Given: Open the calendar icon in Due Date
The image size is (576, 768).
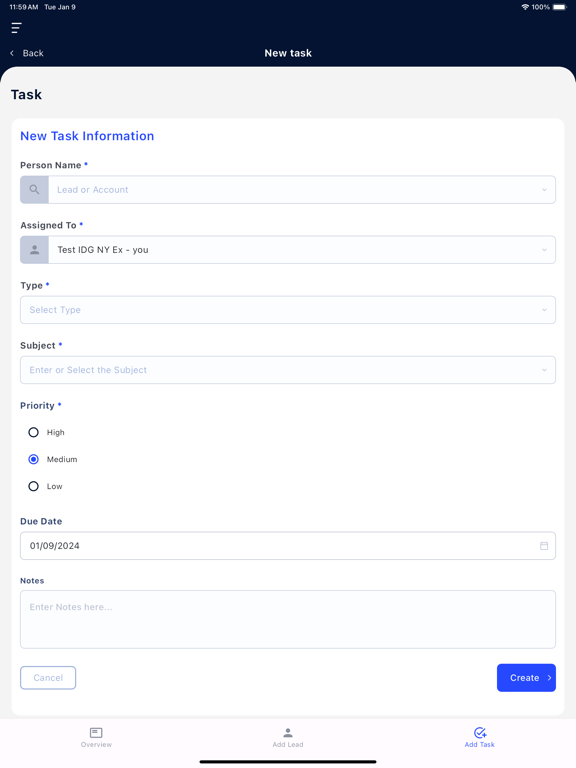Looking at the screenshot, I should 544,546.
